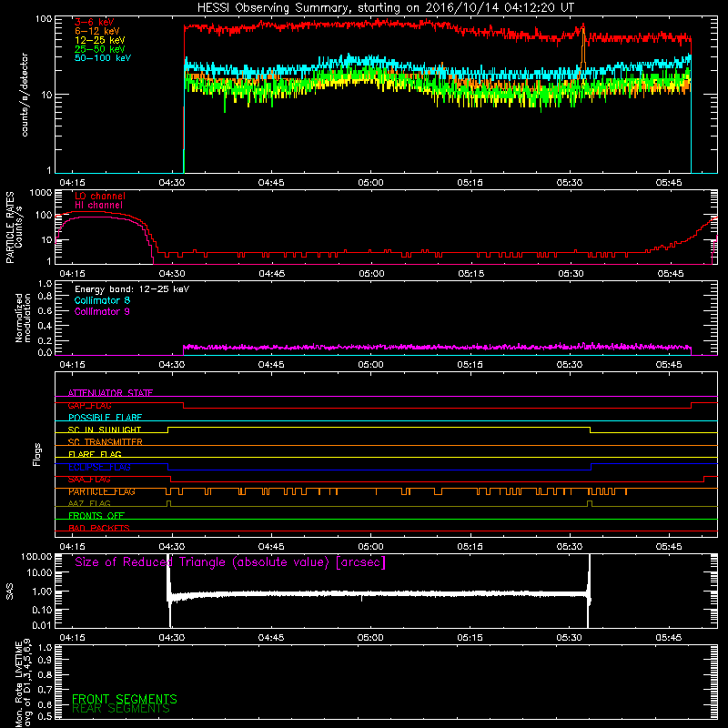Click the 04:30 tick label under SAS plot
The height and width of the screenshot is (728, 728).
pos(172,638)
